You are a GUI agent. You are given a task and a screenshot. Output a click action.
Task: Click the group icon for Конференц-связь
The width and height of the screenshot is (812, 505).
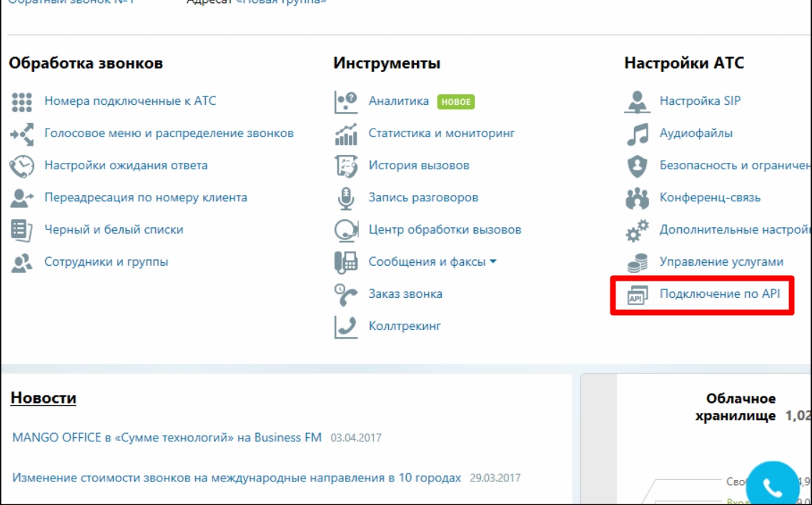[x=638, y=199]
